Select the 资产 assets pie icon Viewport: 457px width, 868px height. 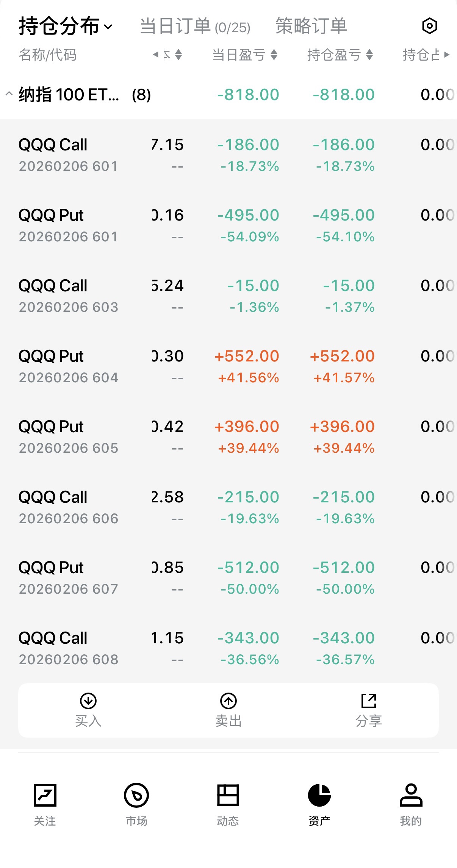pyautogui.click(x=319, y=795)
